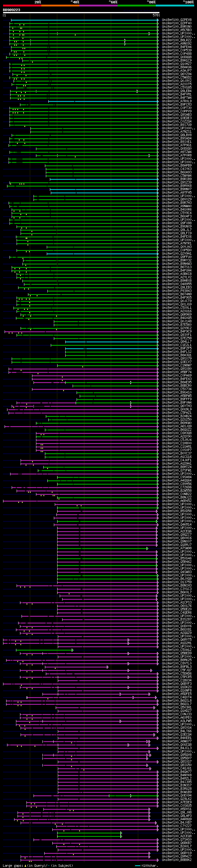Select hit label UniRef100_Q9LEB4
Screen dimensions: 197x868
177,91
